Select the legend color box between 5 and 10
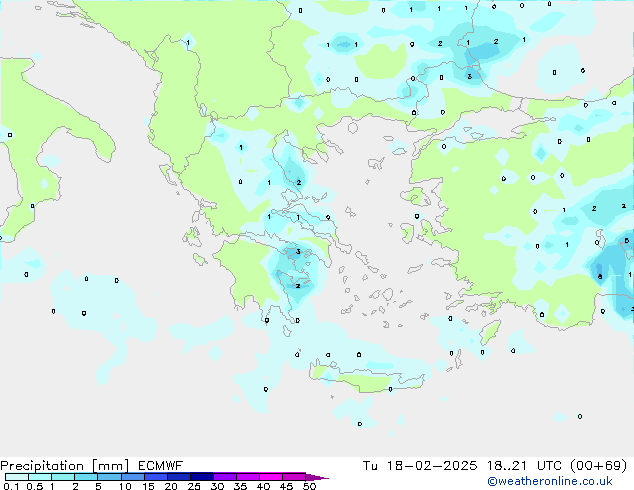This screenshot has width=634, height=490. [x=109, y=477]
